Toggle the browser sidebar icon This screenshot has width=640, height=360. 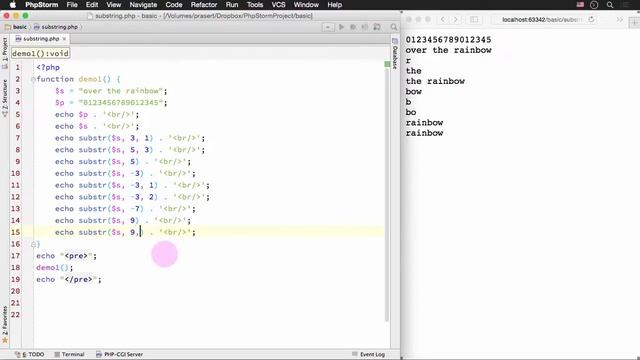point(474,20)
